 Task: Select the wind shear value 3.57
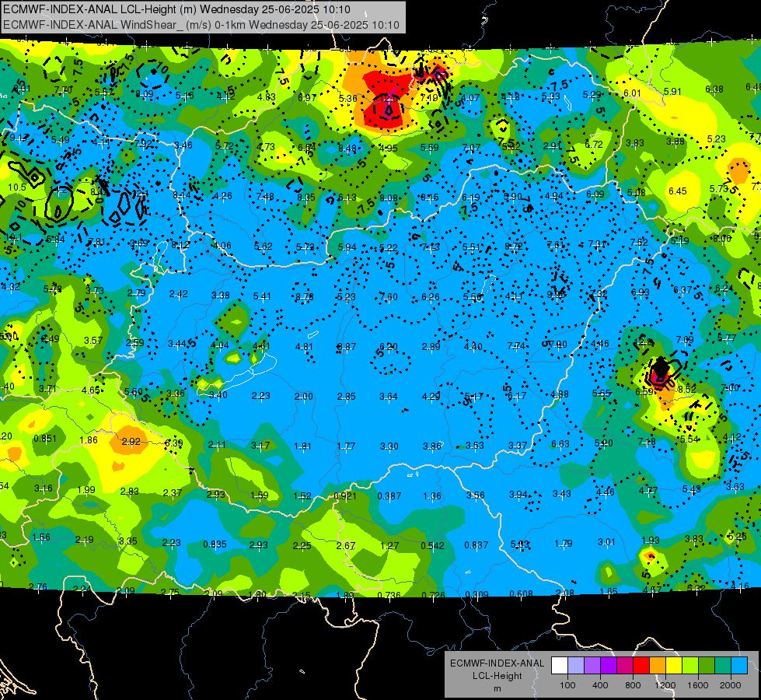click(x=93, y=340)
